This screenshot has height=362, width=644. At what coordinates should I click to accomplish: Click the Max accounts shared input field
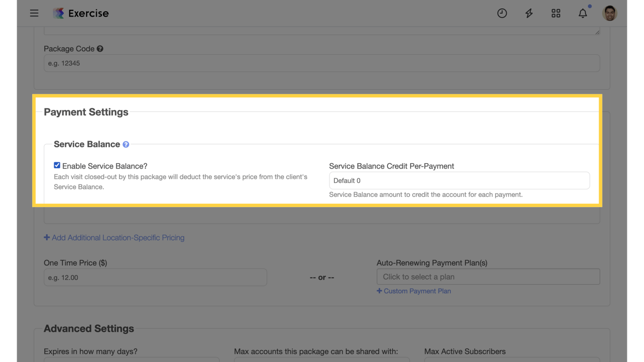click(x=322, y=361)
